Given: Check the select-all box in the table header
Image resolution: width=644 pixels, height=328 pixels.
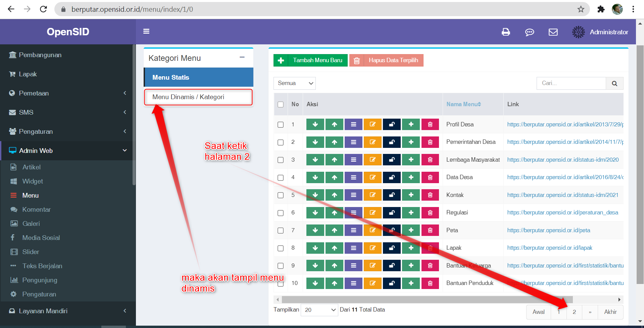Looking at the screenshot, I should pyautogui.click(x=281, y=104).
